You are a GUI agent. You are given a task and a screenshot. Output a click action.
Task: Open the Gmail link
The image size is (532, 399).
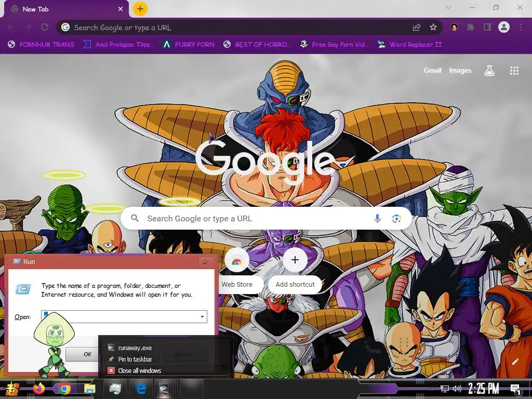click(432, 70)
